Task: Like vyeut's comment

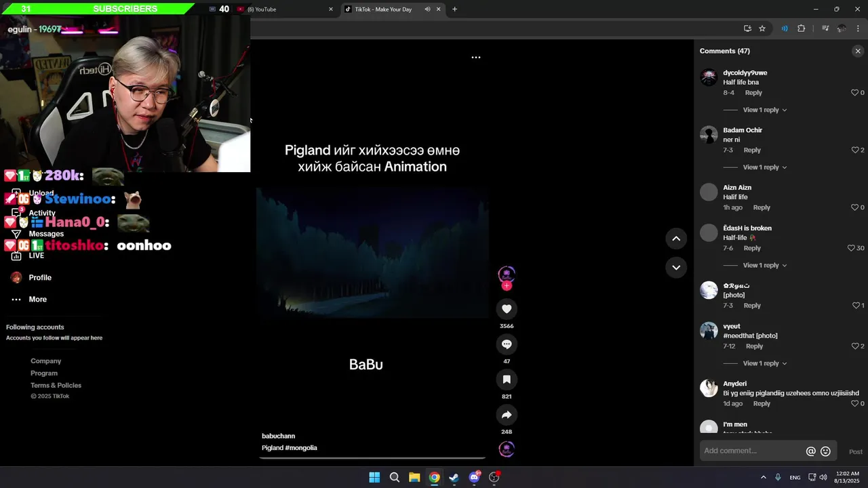Action: [x=854, y=346]
